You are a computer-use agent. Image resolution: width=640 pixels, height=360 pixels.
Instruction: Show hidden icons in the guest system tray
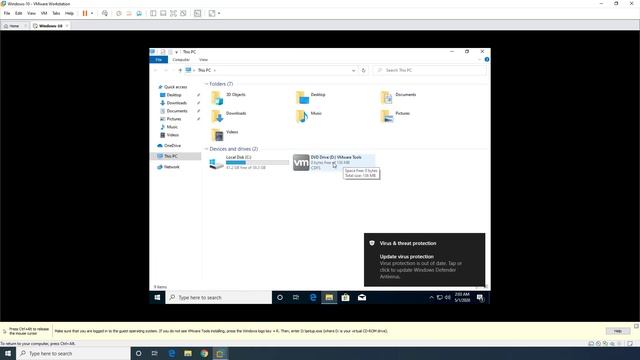click(431, 298)
